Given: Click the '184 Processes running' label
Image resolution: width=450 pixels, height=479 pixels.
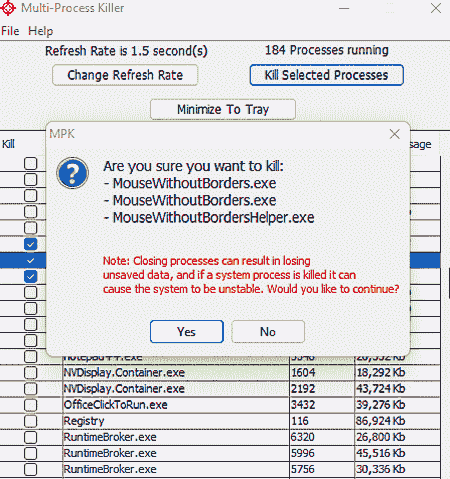Looking at the screenshot, I should click(x=327, y=50).
